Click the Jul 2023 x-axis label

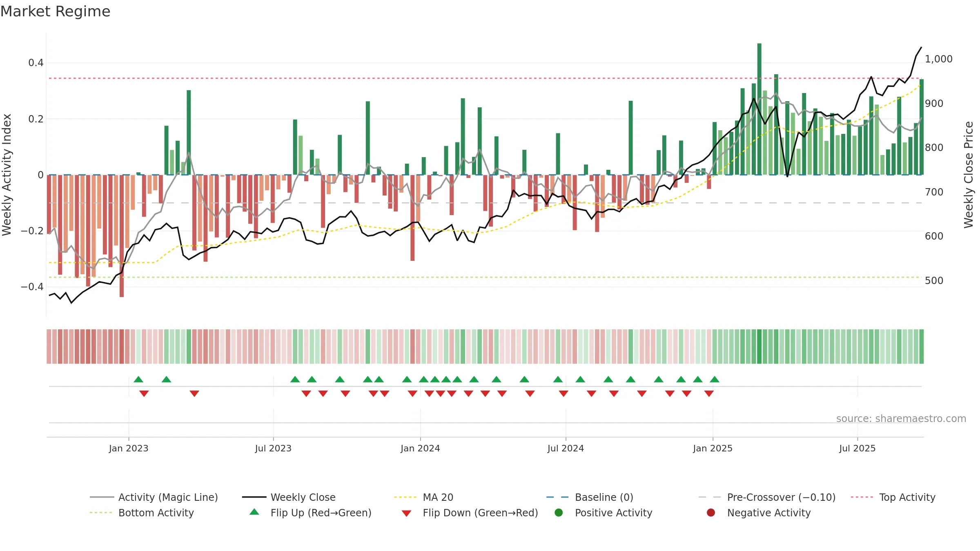pyautogui.click(x=273, y=448)
